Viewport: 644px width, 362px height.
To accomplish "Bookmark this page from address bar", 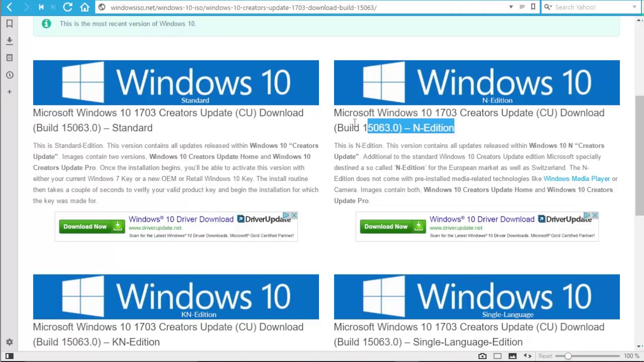I will (533, 7).
